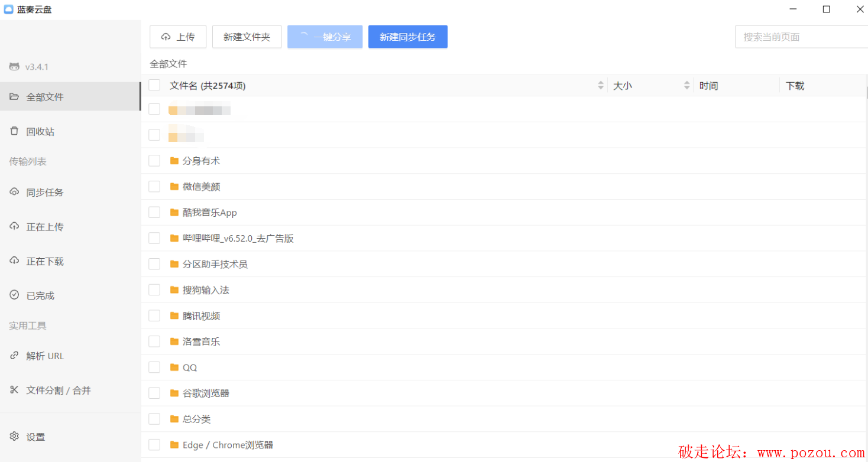Click the folder icon of 微信美颜
The height and width of the screenshot is (462, 868).
[174, 187]
